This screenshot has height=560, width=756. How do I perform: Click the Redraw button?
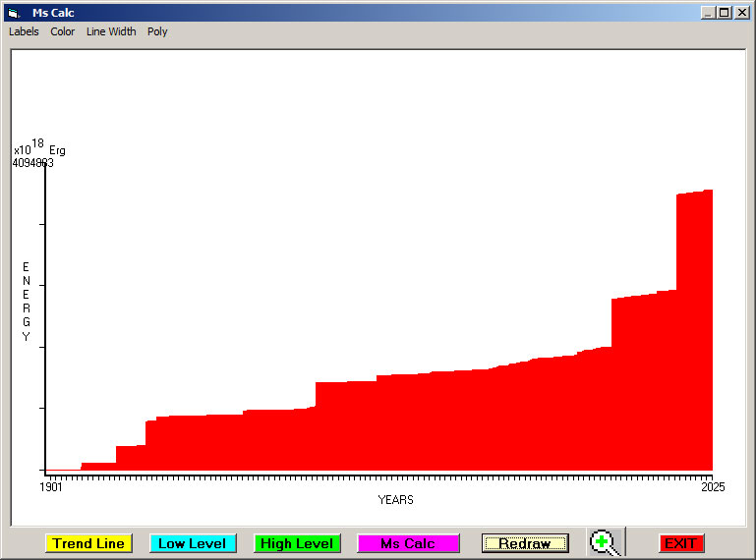pos(525,543)
